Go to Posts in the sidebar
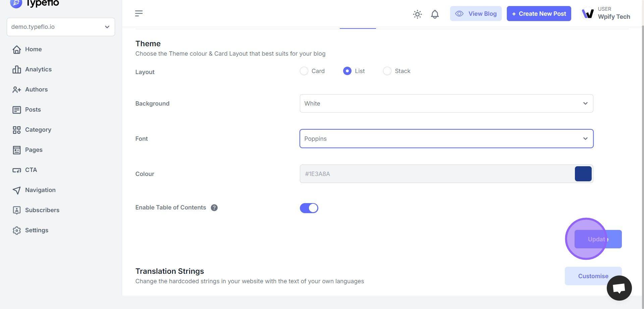 tap(33, 110)
